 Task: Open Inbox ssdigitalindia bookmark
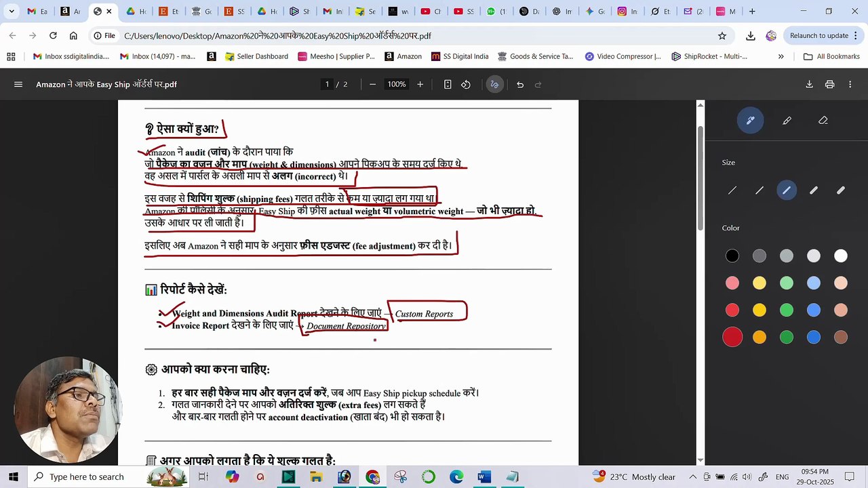point(71,57)
